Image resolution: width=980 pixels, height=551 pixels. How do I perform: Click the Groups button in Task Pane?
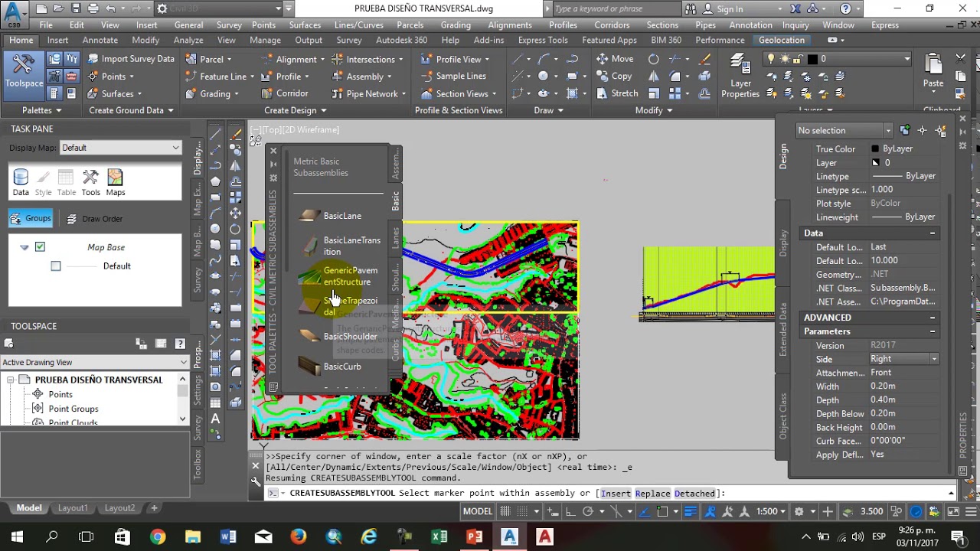tap(30, 219)
